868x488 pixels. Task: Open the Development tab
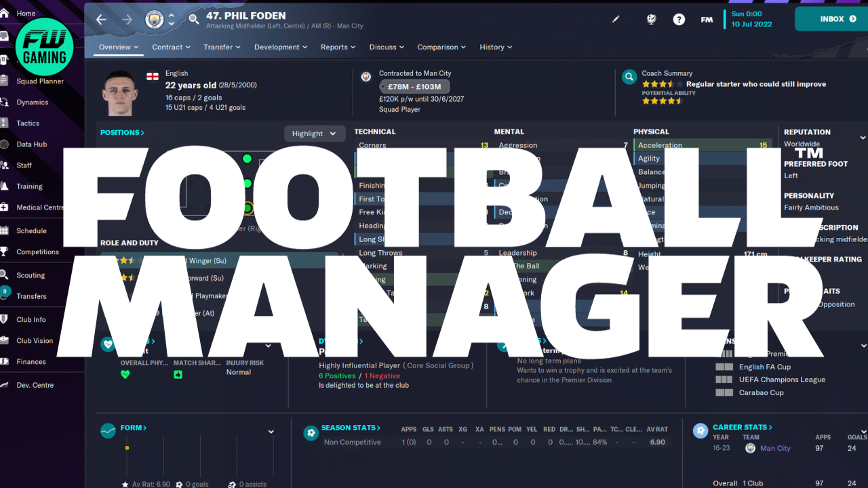click(278, 47)
